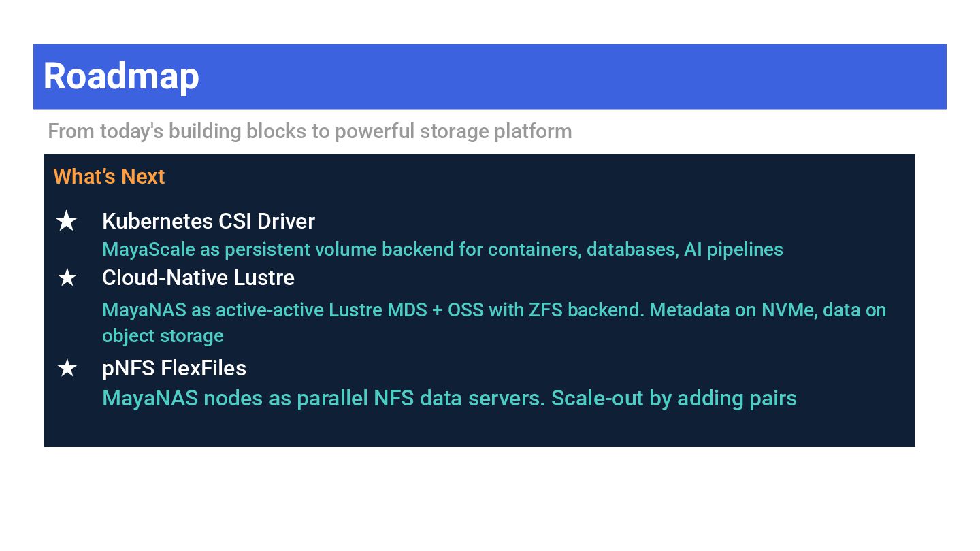
Task: Select the phrase 'Scale-out by adding pairs'
Action: (x=674, y=397)
